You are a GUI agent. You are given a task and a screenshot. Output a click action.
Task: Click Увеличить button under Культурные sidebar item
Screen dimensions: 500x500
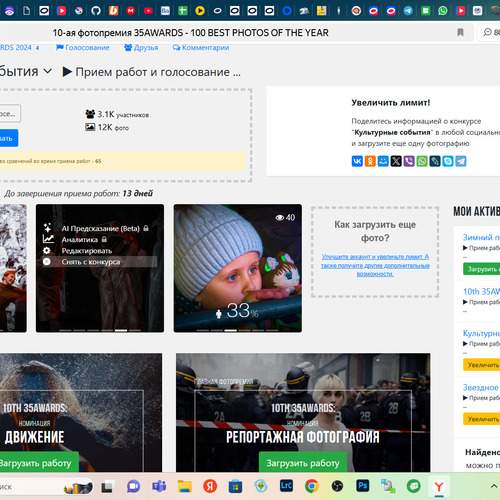pyautogui.click(x=482, y=365)
